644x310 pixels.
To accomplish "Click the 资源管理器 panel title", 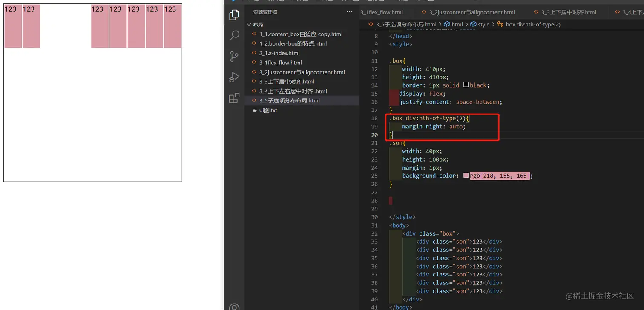I will [x=265, y=12].
